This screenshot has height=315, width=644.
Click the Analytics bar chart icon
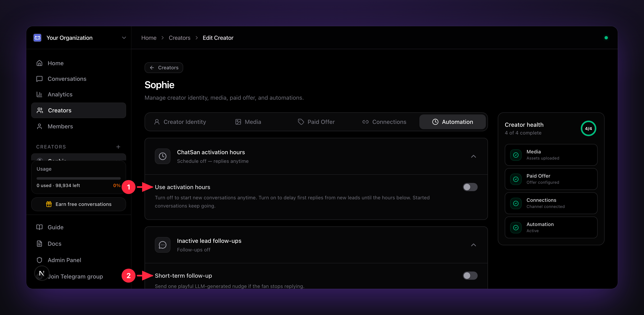coord(39,94)
